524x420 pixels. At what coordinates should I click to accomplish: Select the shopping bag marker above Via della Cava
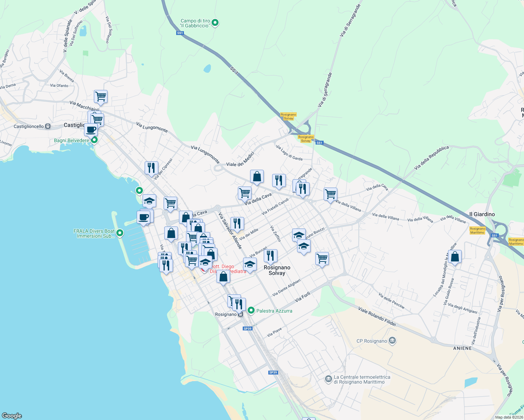257,176
